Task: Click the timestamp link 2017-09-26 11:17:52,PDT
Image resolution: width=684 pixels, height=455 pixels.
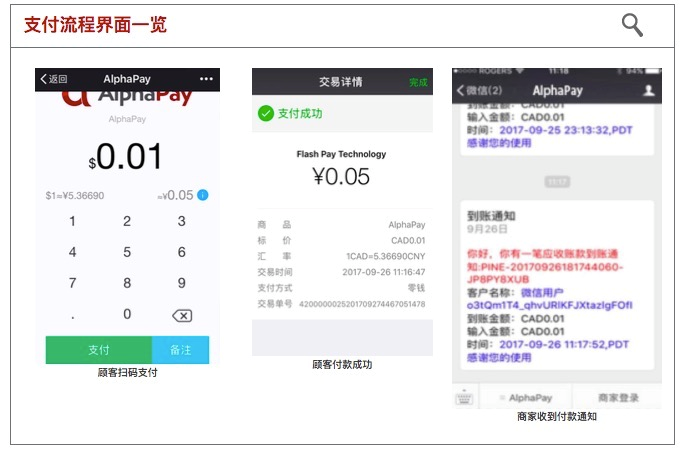Action: (564, 345)
